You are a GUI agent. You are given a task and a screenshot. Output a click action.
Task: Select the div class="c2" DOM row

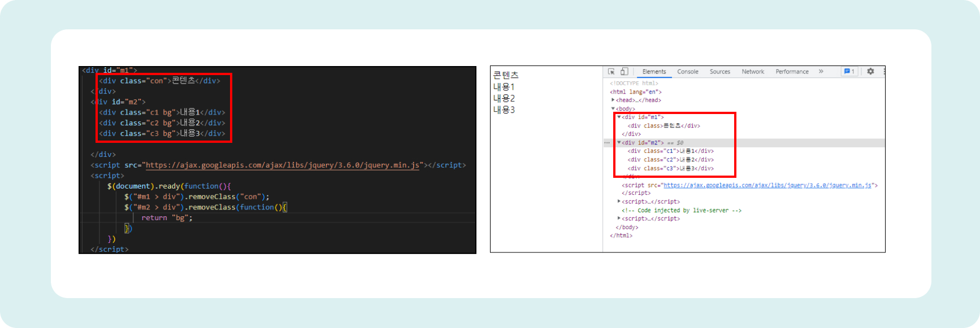point(670,160)
